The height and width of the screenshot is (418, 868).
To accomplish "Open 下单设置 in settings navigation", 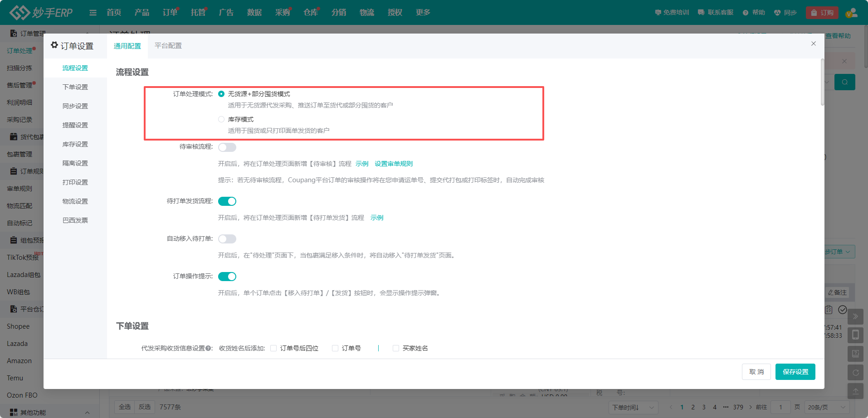I will (75, 87).
